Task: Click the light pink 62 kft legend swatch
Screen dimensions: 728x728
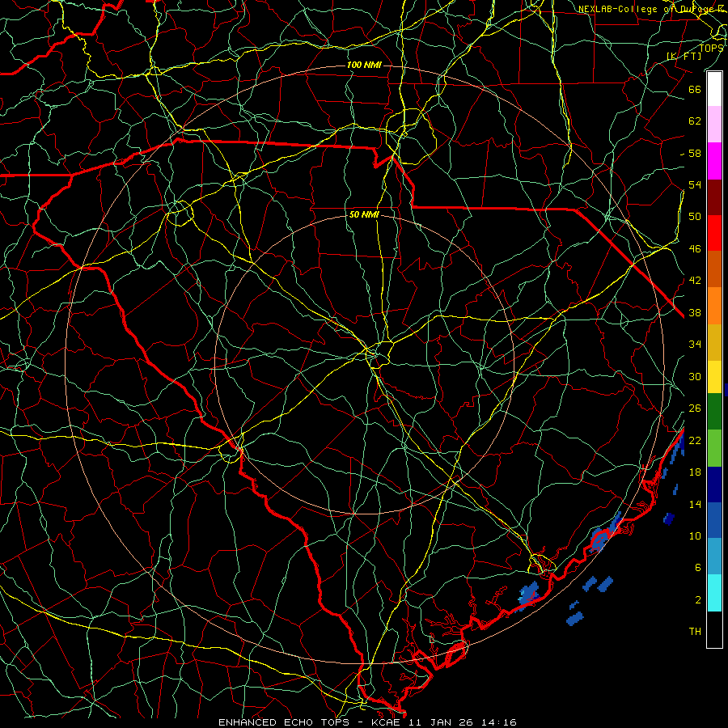Action: (x=714, y=125)
